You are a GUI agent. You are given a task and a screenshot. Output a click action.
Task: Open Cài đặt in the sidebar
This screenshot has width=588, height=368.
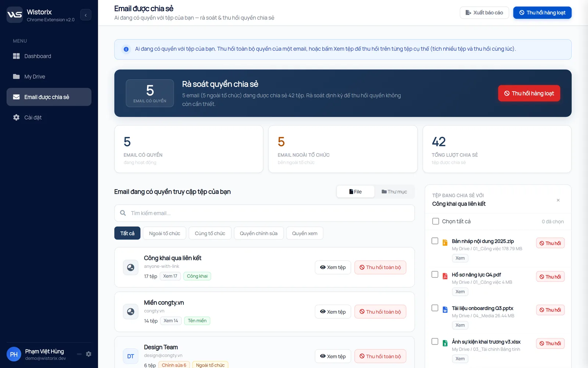(49, 117)
